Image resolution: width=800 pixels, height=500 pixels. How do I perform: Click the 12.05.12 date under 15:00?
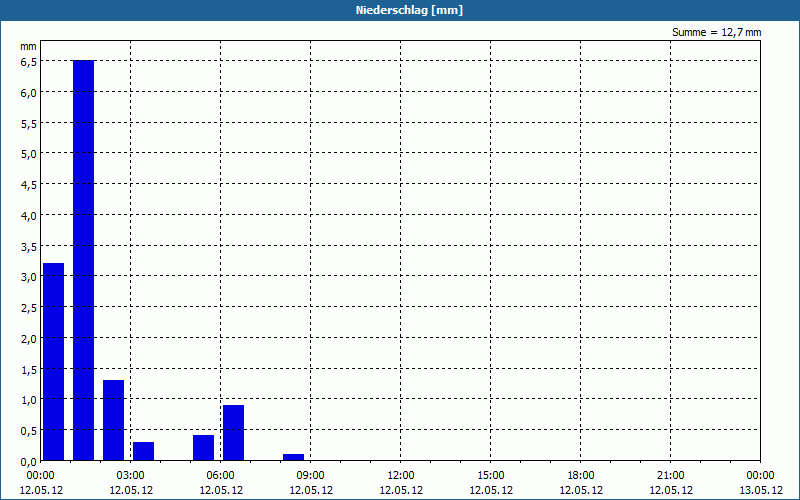tap(491, 491)
